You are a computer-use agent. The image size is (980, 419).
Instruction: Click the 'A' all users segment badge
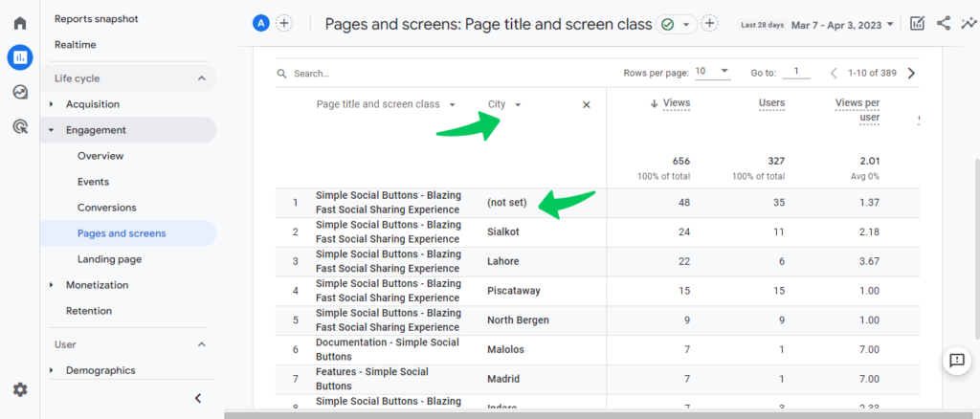tap(260, 24)
